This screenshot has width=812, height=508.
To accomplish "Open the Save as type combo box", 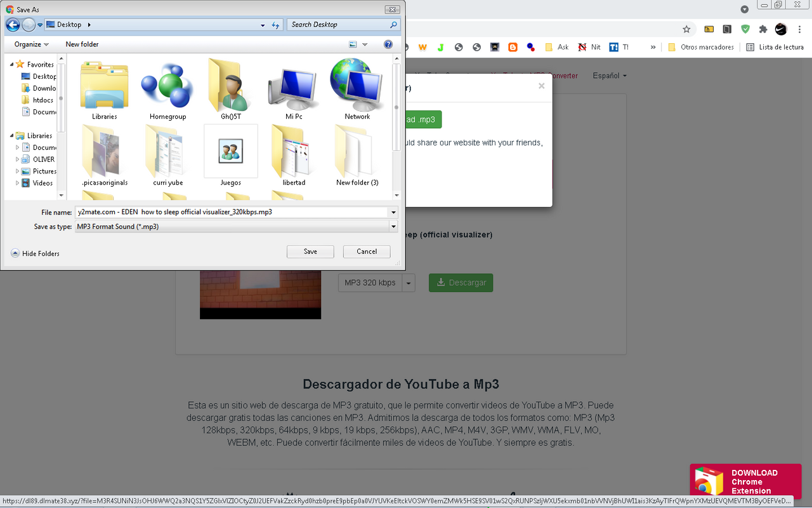I will tap(237, 226).
